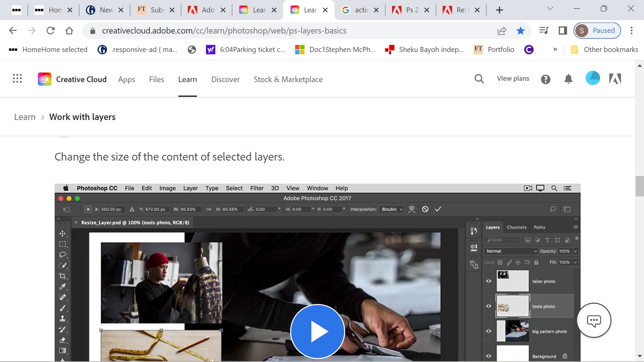Click the address bar URL field

point(224,31)
